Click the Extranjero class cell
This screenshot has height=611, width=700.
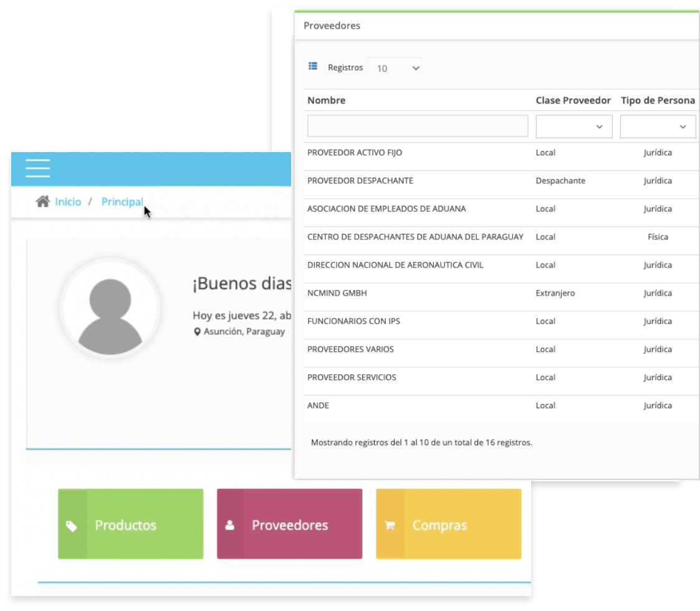tap(555, 293)
